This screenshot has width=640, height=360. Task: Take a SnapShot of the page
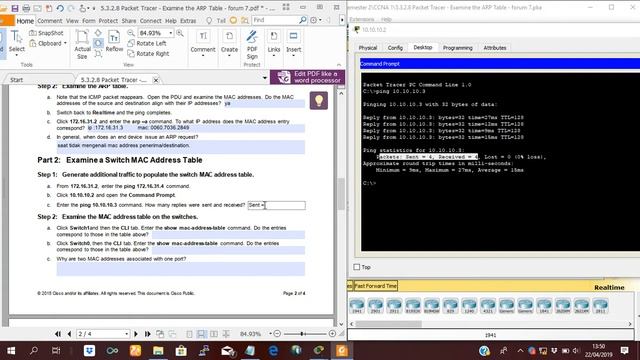tap(47, 33)
